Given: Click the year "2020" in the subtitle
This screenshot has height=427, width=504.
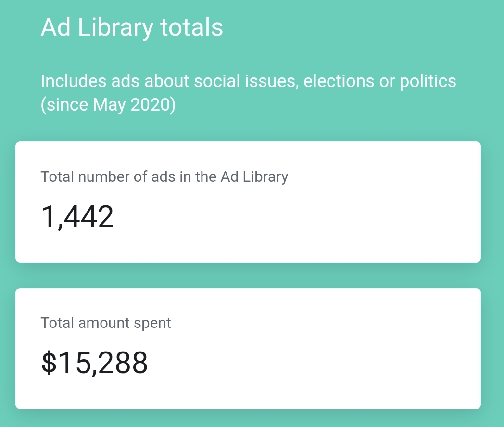Looking at the screenshot, I should click(150, 105).
